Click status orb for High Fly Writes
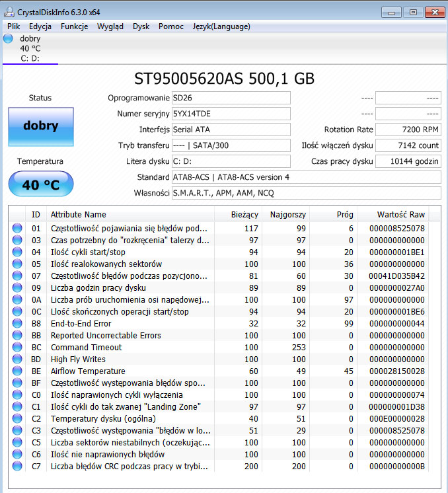 [17, 359]
